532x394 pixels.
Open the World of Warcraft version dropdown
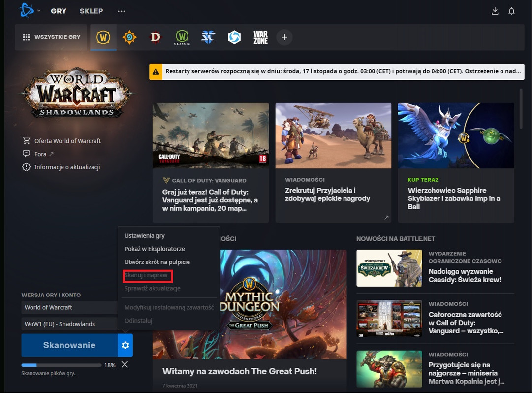[69, 307]
